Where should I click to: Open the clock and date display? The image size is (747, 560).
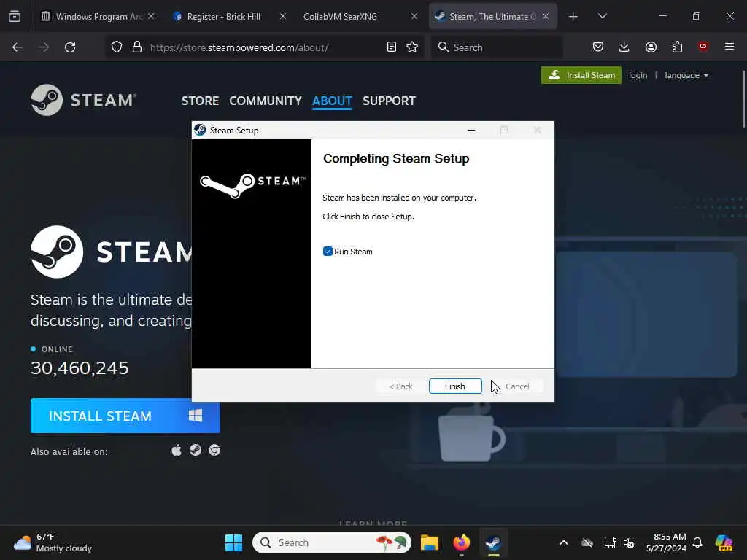coord(666,542)
